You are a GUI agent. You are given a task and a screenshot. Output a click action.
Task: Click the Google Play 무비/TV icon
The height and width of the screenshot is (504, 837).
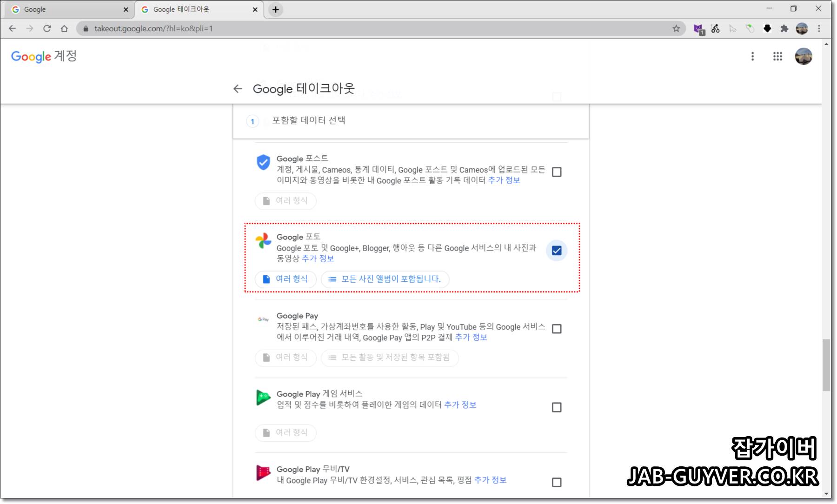263,473
